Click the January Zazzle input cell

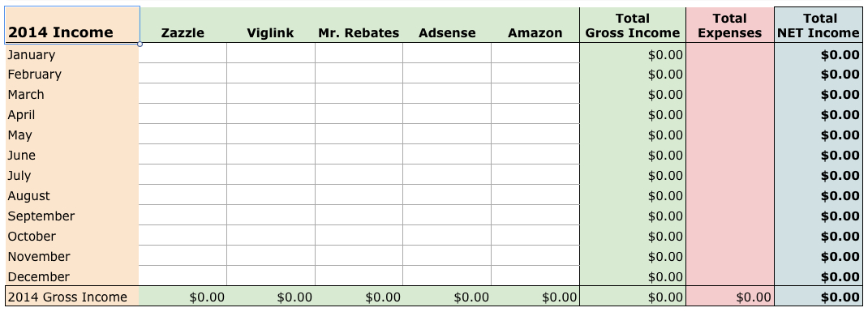pyautogui.click(x=183, y=53)
